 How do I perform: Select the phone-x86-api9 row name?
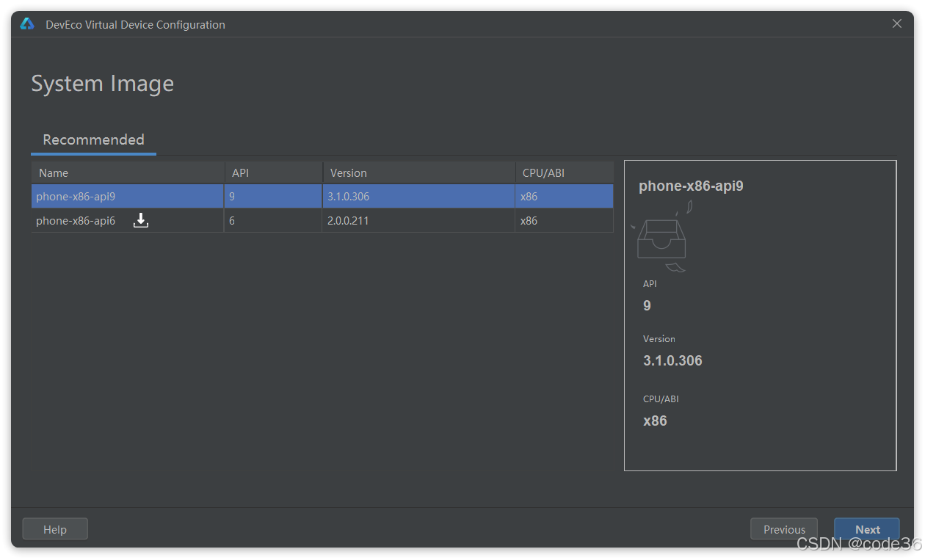coord(76,197)
